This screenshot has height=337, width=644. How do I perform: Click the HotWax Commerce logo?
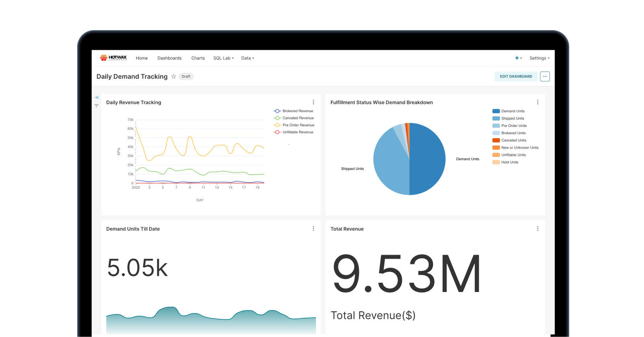point(113,58)
